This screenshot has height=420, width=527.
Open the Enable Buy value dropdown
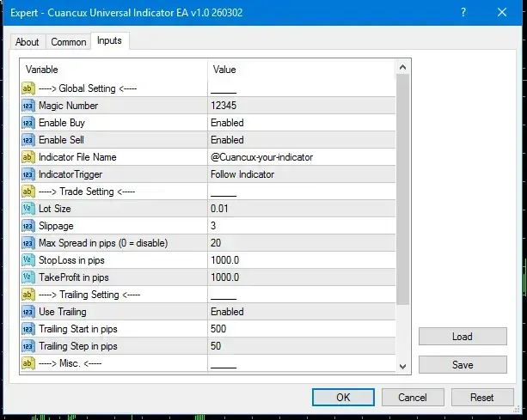pyautogui.click(x=302, y=123)
